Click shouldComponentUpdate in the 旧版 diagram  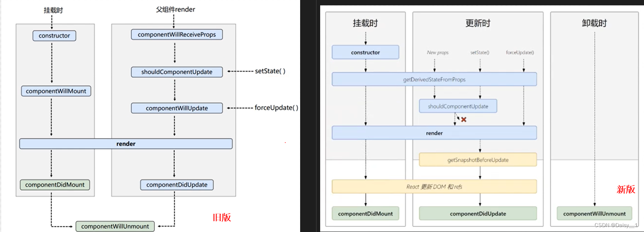click(177, 72)
